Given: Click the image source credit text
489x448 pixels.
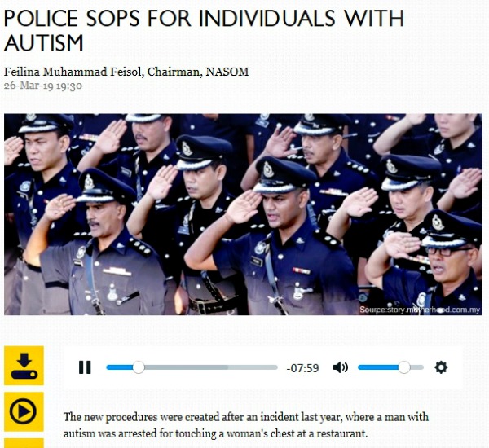Looking at the screenshot, I should point(420,310).
